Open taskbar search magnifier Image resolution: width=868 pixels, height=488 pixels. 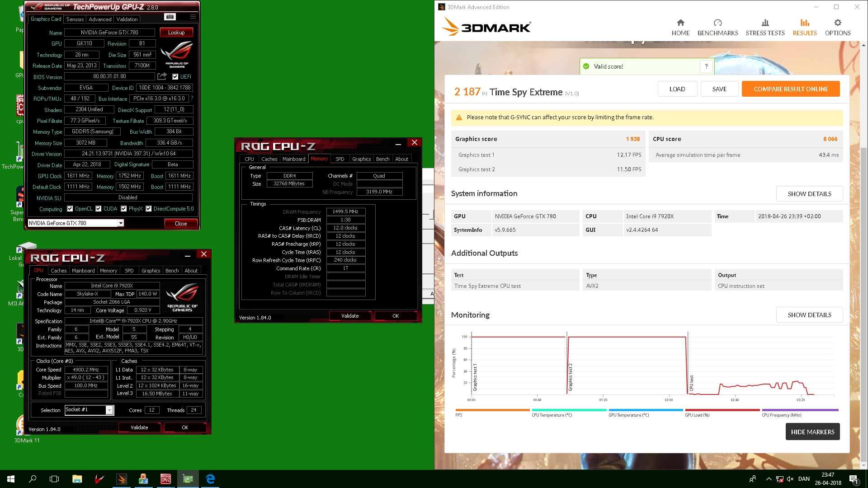(x=33, y=479)
